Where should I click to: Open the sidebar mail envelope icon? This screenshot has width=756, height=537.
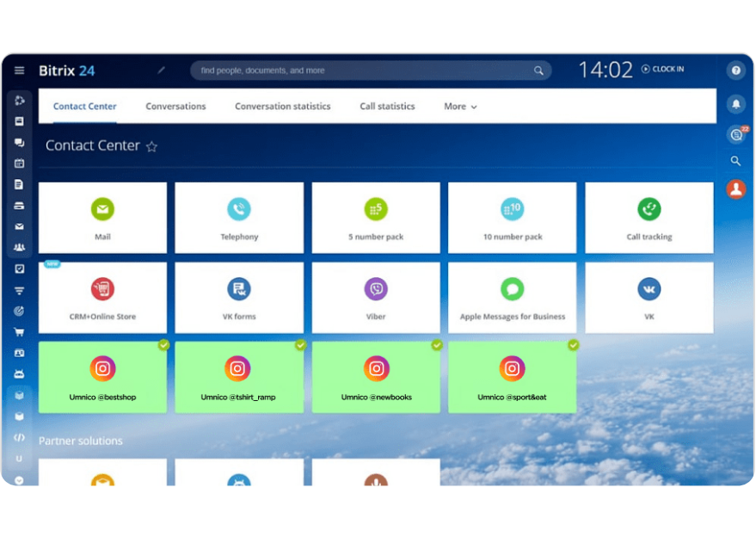(19, 226)
